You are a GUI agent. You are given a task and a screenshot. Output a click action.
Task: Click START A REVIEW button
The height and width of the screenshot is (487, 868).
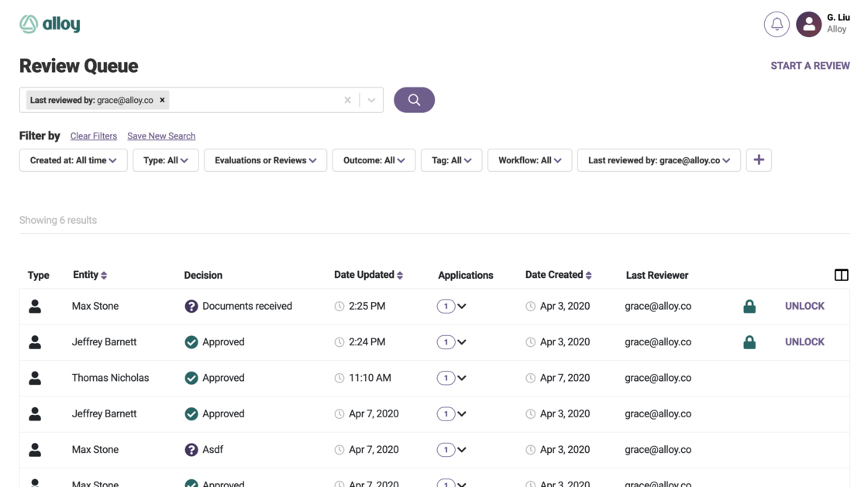pyautogui.click(x=810, y=66)
